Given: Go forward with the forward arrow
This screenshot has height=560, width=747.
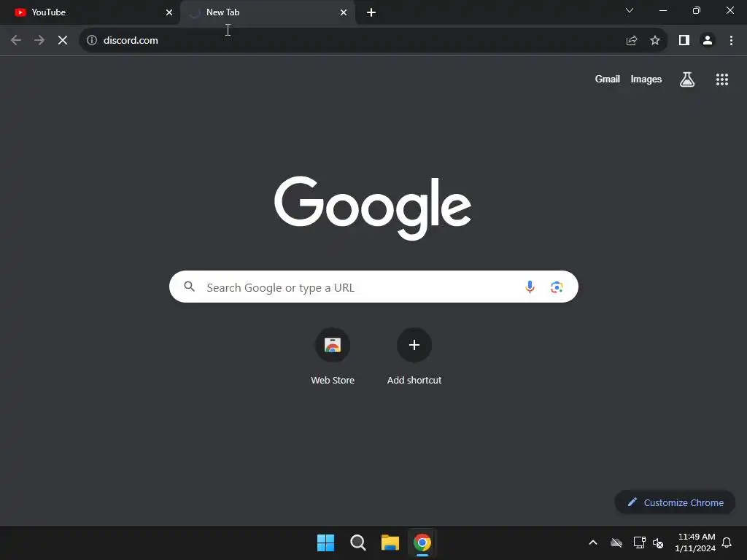Looking at the screenshot, I should click(x=39, y=41).
